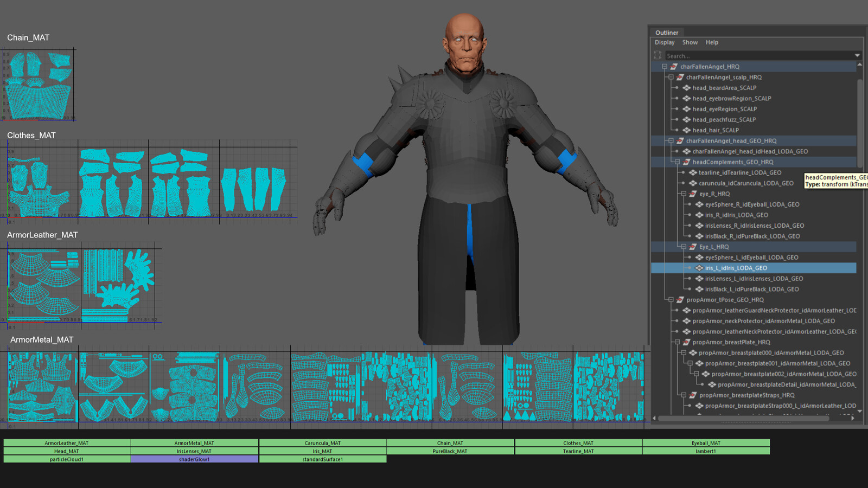The image size is (868, 488).
Task: Collapse the propArmor_tPose_GEO_HRQ group
Action: [671, 300]
